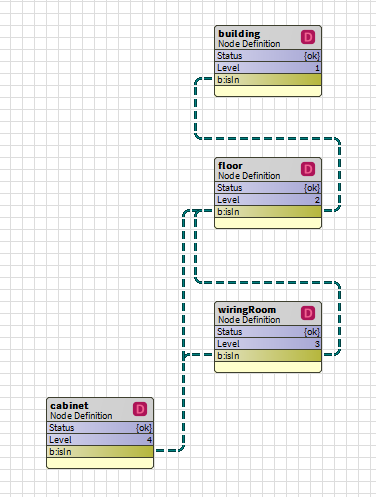Click the empty yellow footer of cabinet node
The image size is (376, 497).
100,463
